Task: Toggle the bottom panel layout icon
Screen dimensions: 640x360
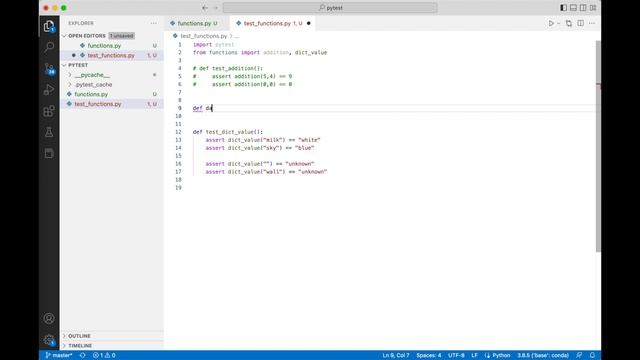Action: click(x=573, y=8)
